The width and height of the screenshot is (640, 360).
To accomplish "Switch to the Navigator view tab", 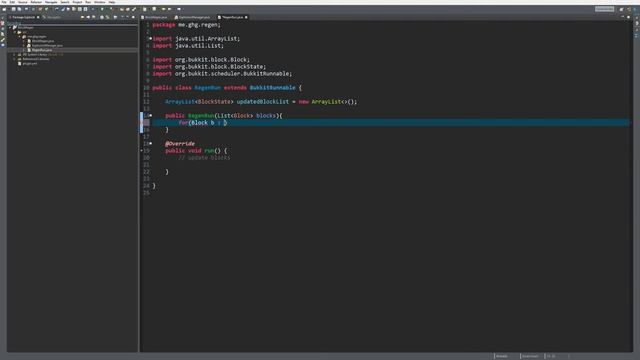I will click(53, 17).
